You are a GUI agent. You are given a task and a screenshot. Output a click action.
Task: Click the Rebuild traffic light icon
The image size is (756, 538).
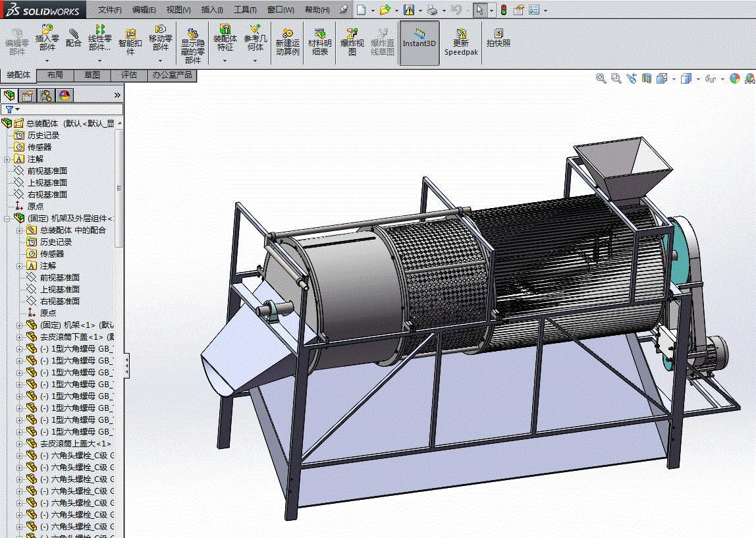(504, 10)
